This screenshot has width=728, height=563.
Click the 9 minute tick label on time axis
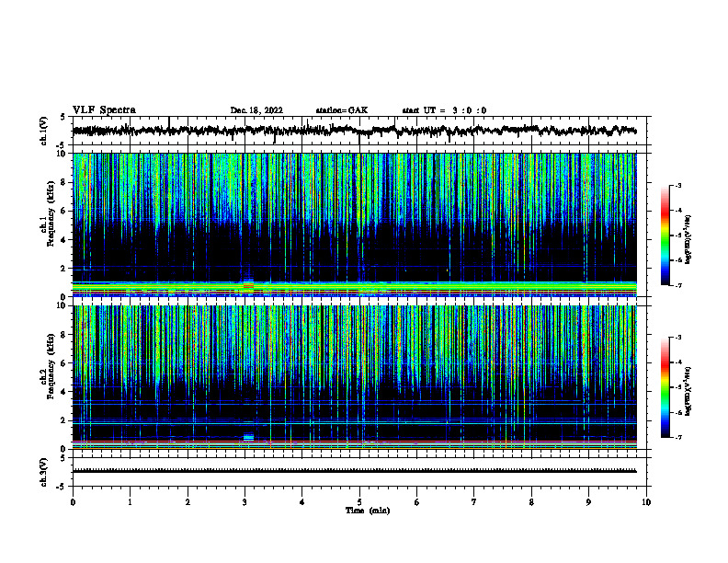pyautogui.click(x=588, y=502)
